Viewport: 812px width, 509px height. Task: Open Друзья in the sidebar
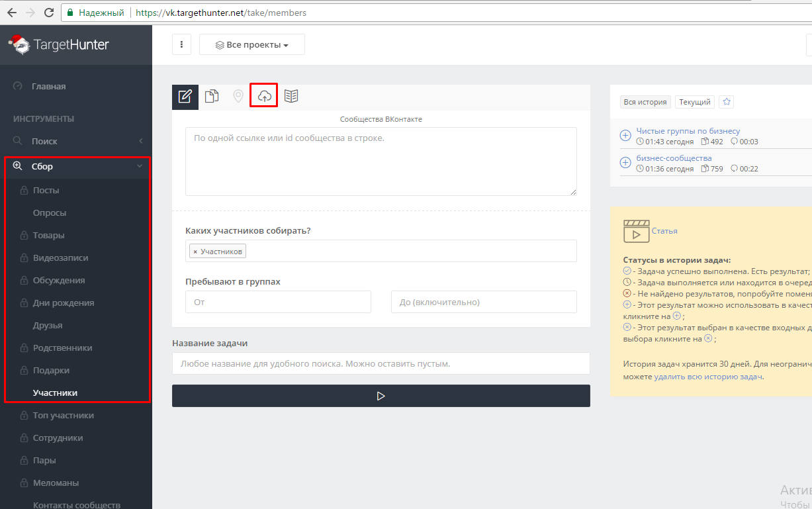(x=48, y=326)
